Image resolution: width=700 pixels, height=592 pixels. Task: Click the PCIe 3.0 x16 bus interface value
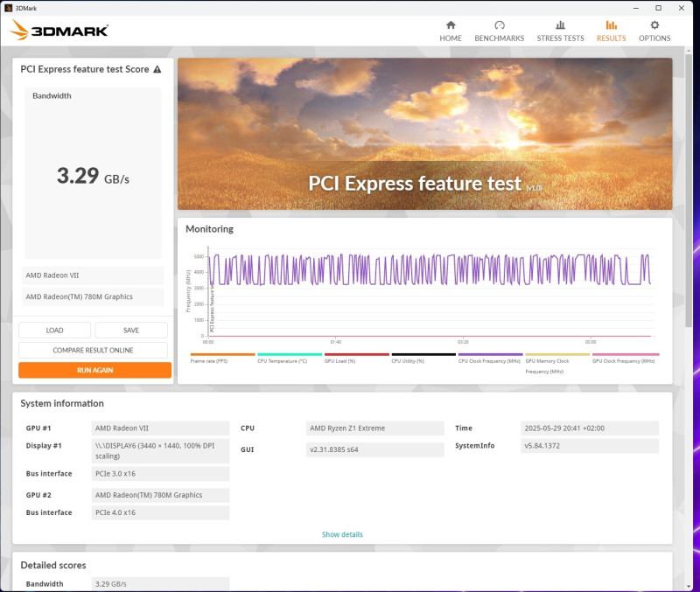click(160, 474)
